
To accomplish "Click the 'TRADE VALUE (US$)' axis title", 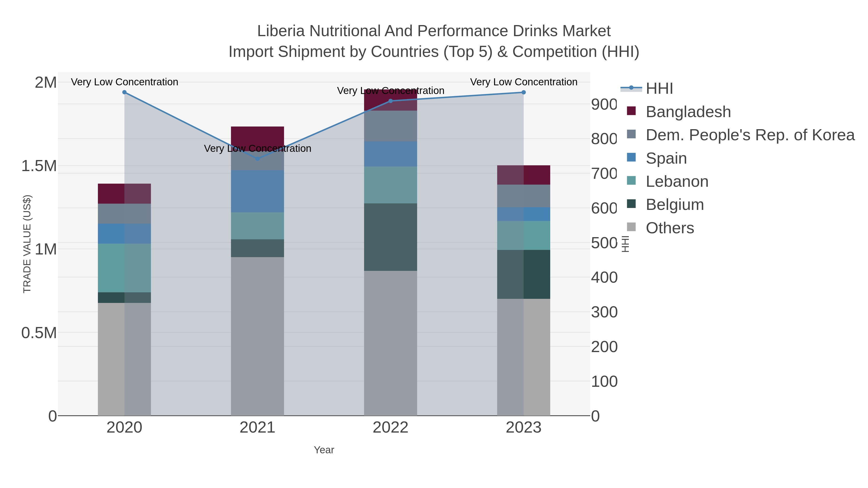I will pos(27,244).
